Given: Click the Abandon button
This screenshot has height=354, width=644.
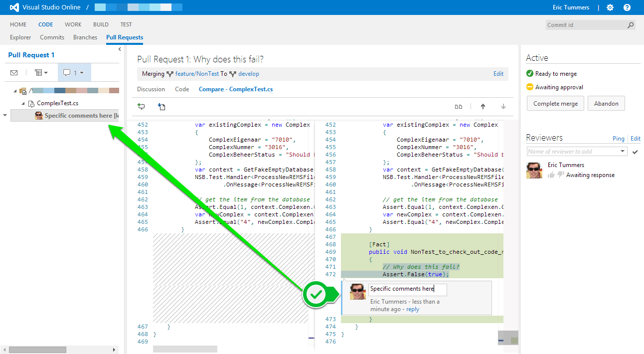Looking at the screenshot, I should click(x=606, y=104).
